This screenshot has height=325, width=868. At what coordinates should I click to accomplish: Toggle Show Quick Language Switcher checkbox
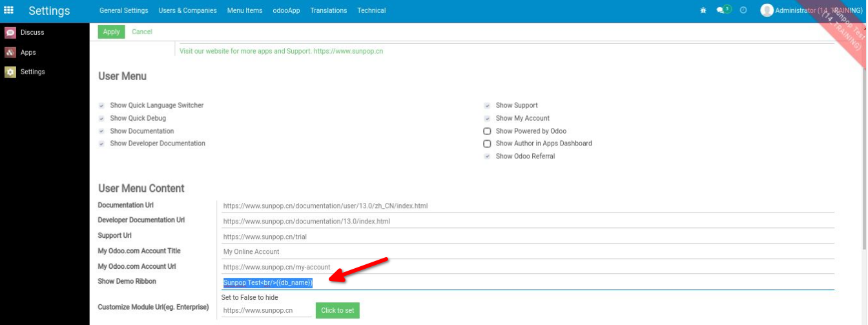click(101, 105)
